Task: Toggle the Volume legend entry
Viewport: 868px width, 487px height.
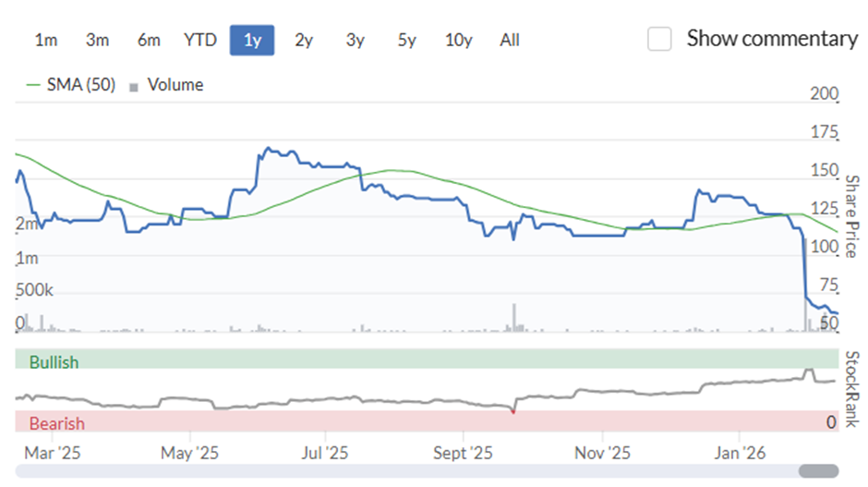Action: tap(166, 85)
